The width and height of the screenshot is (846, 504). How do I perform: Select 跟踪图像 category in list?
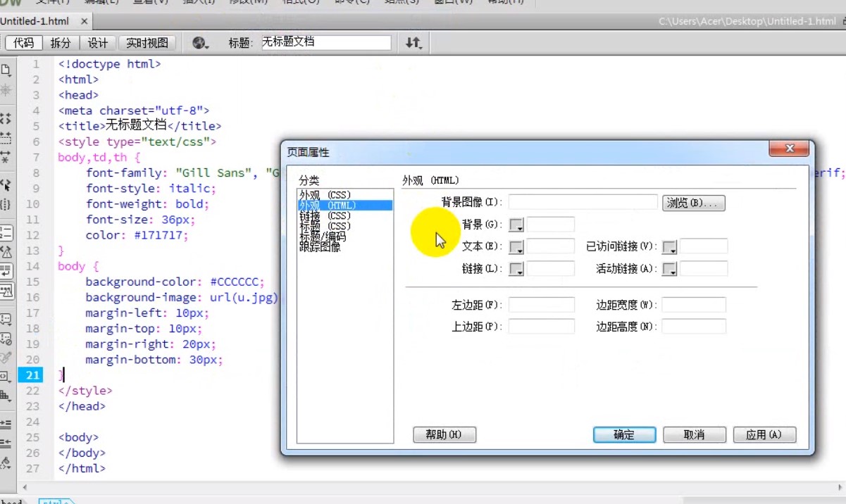coord(320,247)
